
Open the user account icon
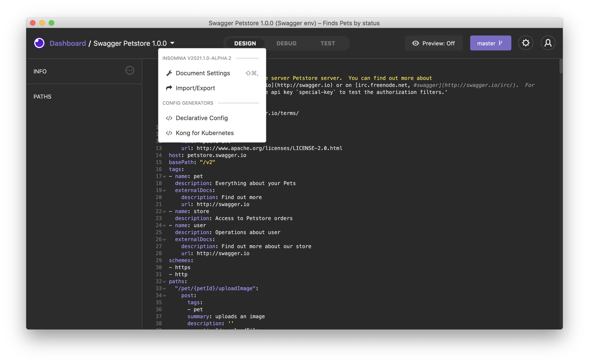tap(548, 43)
